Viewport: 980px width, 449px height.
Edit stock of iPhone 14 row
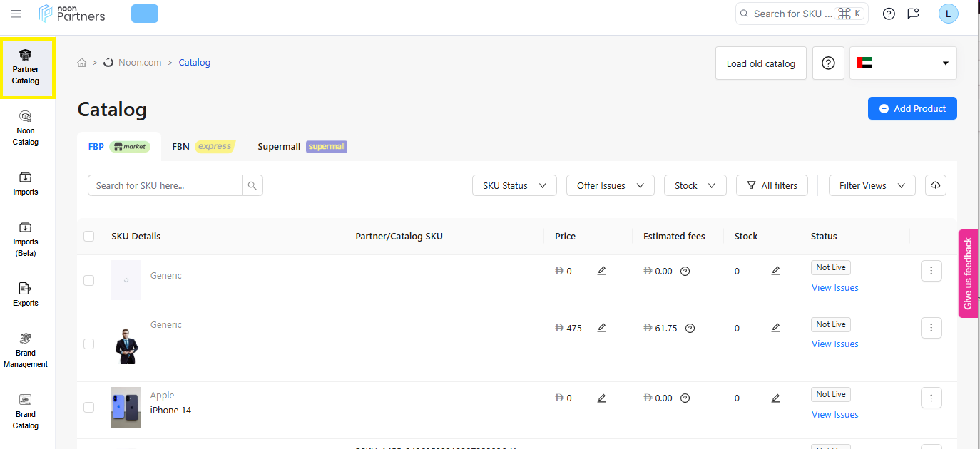[775, 398]
